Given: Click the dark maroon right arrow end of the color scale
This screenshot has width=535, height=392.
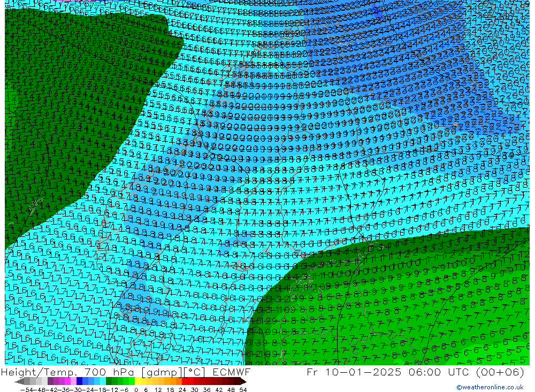Looking at the screenshot, I should (x=243, y=382).
